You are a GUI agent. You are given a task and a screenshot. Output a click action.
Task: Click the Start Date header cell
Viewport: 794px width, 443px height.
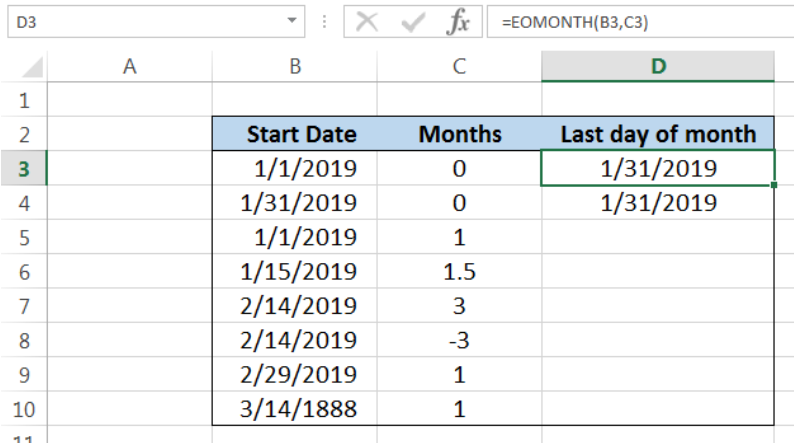point(294,135)
